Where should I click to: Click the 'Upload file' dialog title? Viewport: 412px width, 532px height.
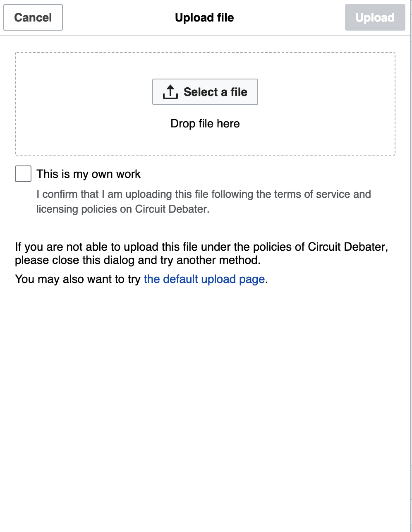(204, 18)
